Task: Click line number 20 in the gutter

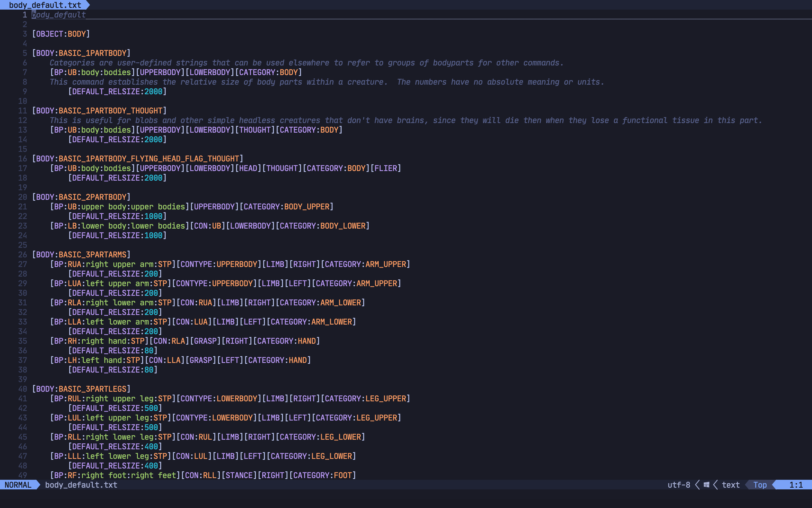Action: point(23,197)
